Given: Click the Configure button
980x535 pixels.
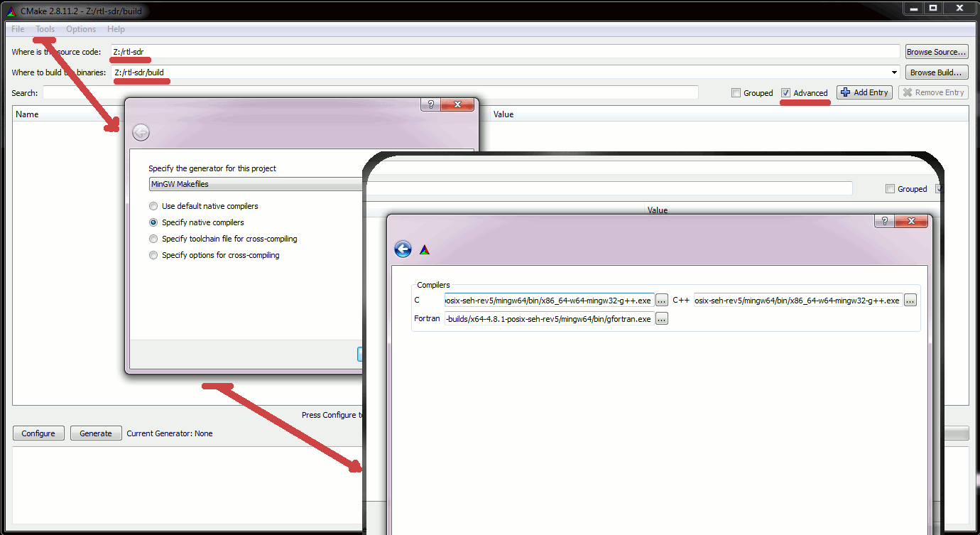Looking at the screenshot, I should tap(38, 433).
